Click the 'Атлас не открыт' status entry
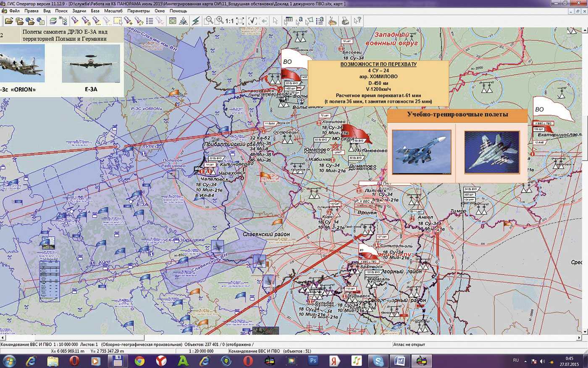The width and height of the screenshot is (588, 368). [409, 344]
